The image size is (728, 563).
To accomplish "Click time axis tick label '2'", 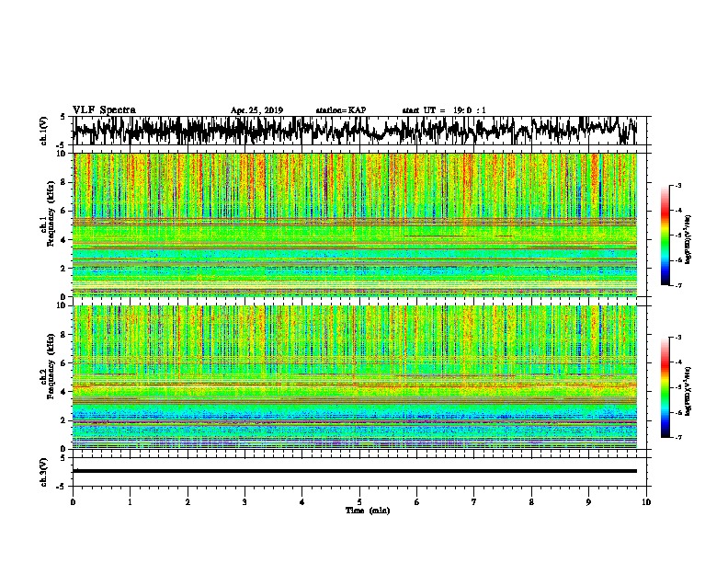I will click(188, 502).
